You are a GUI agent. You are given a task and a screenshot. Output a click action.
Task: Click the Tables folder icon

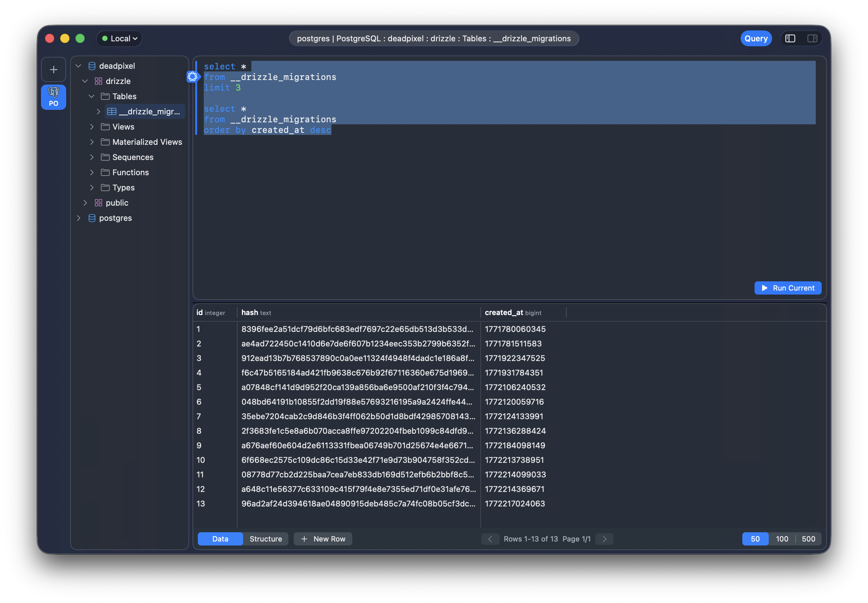[x=106, y=96]
